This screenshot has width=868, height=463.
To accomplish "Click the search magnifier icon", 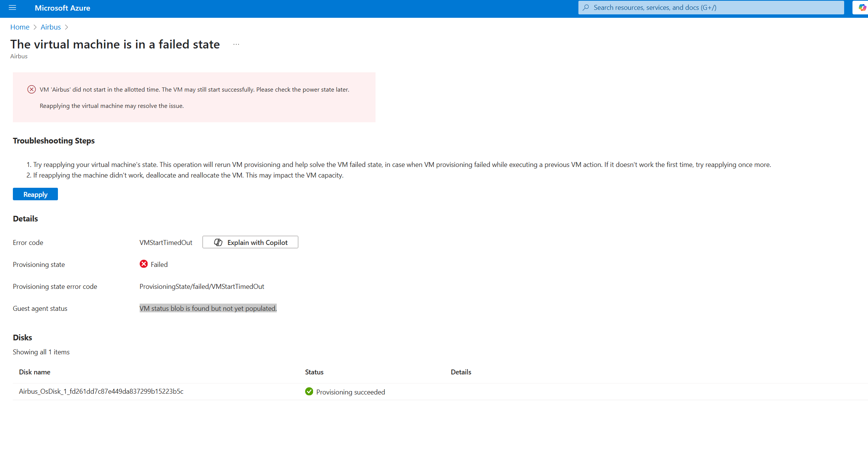I will (586, 8).
